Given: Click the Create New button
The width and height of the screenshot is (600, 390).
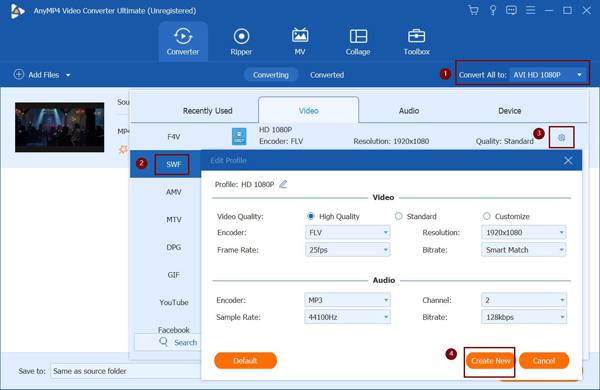Looking at the screenshot, I should coord(491,361).
